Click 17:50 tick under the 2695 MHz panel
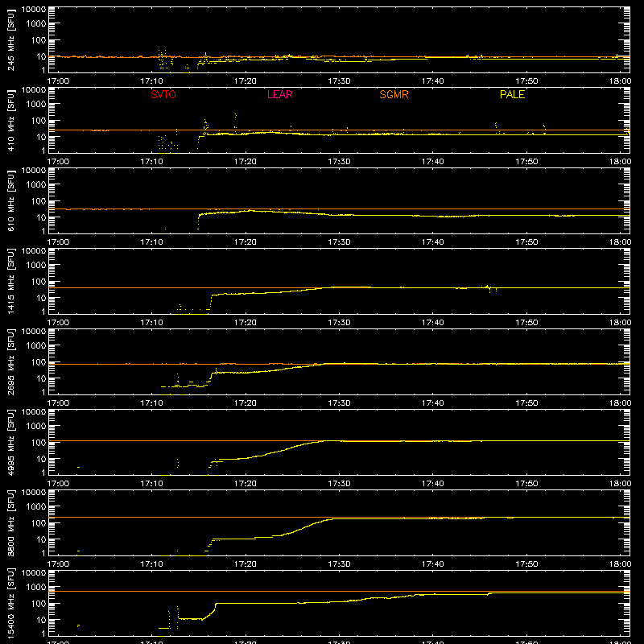 coord(526,403)
